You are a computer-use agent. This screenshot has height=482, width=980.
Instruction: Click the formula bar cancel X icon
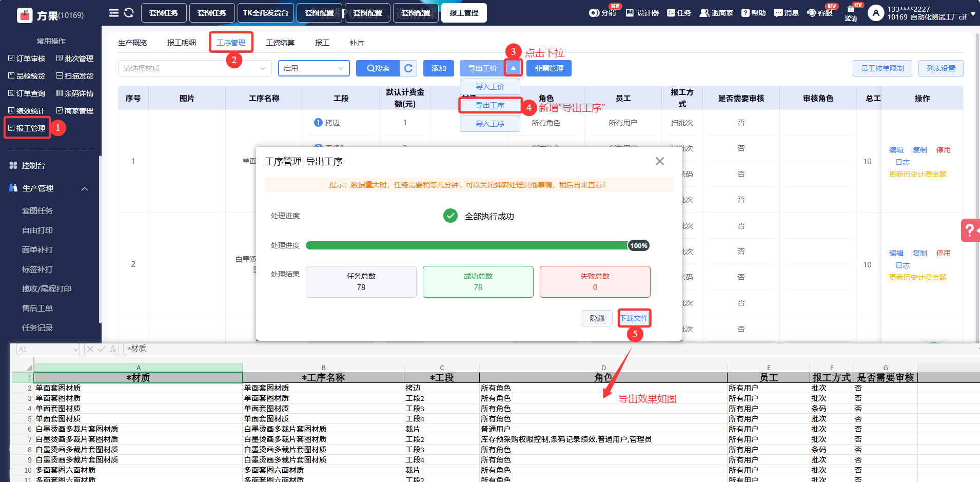click(90, 349)
